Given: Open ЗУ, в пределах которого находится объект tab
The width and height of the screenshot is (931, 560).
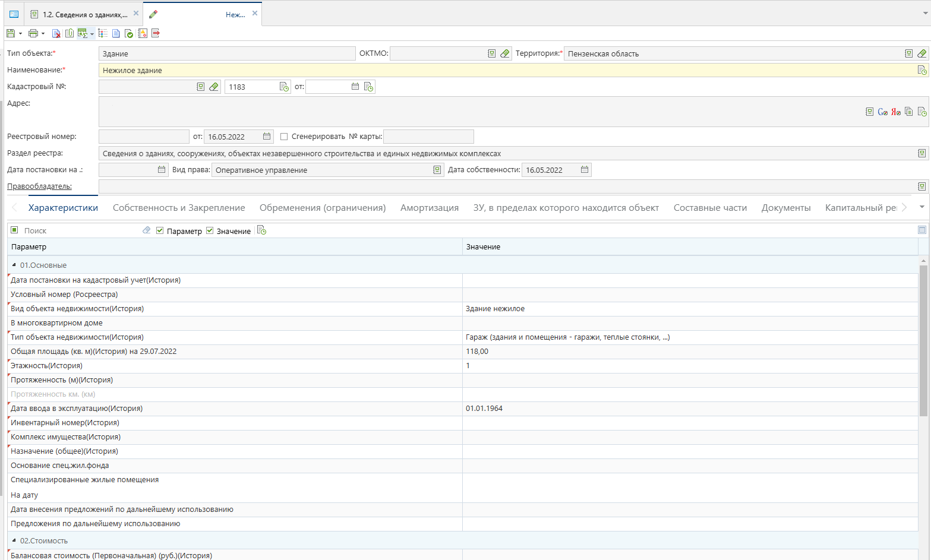Looking at the screenshot, I should click(566, 208).
